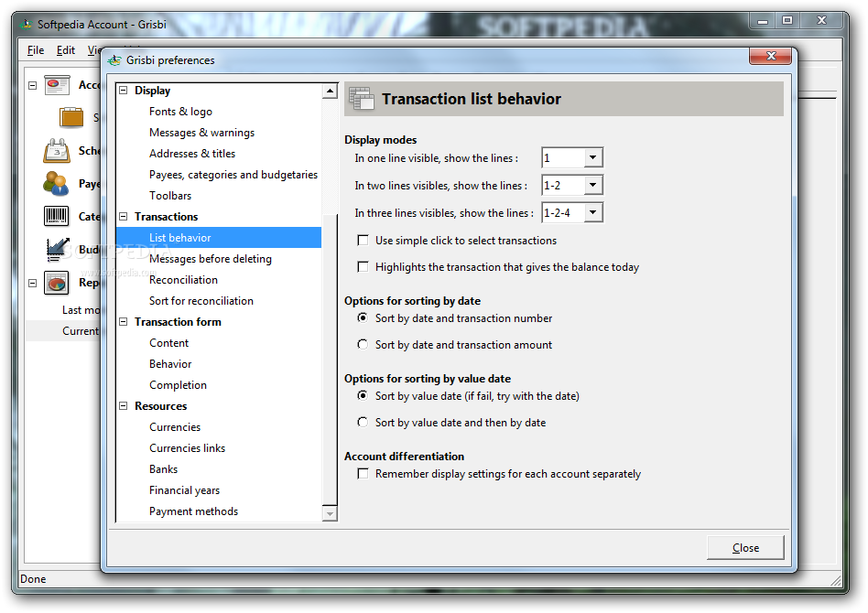Select Addresses & titles preferences page

pyautogui.click(x=192, y=154)
